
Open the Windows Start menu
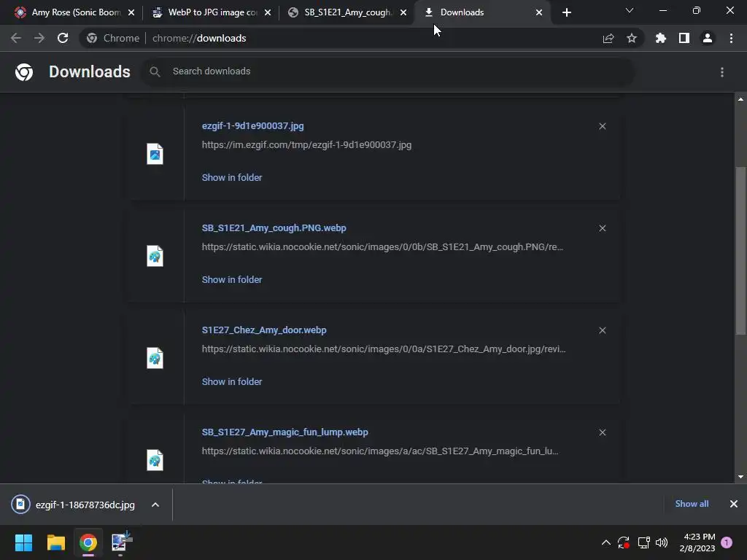tap(23, 542)
